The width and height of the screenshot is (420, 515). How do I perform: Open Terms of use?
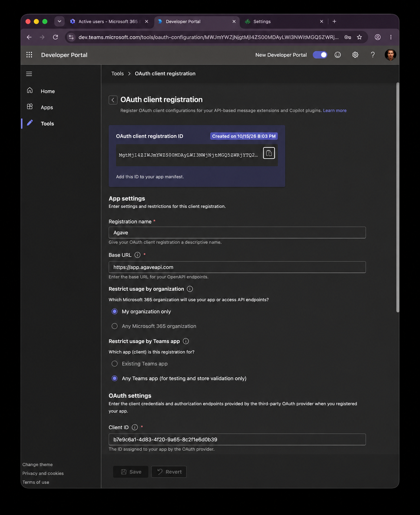click(36, 482)
